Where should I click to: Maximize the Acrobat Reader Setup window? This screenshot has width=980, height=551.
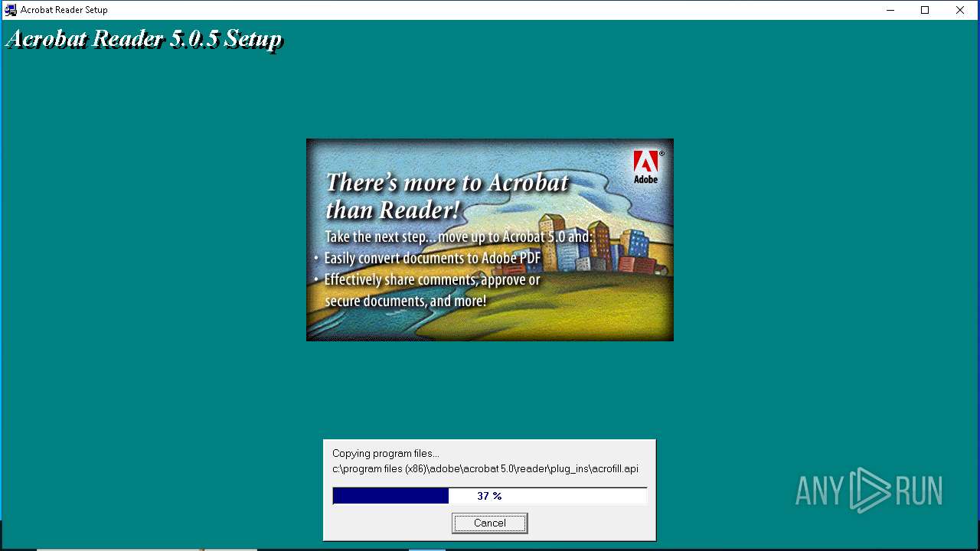(925, 10)
